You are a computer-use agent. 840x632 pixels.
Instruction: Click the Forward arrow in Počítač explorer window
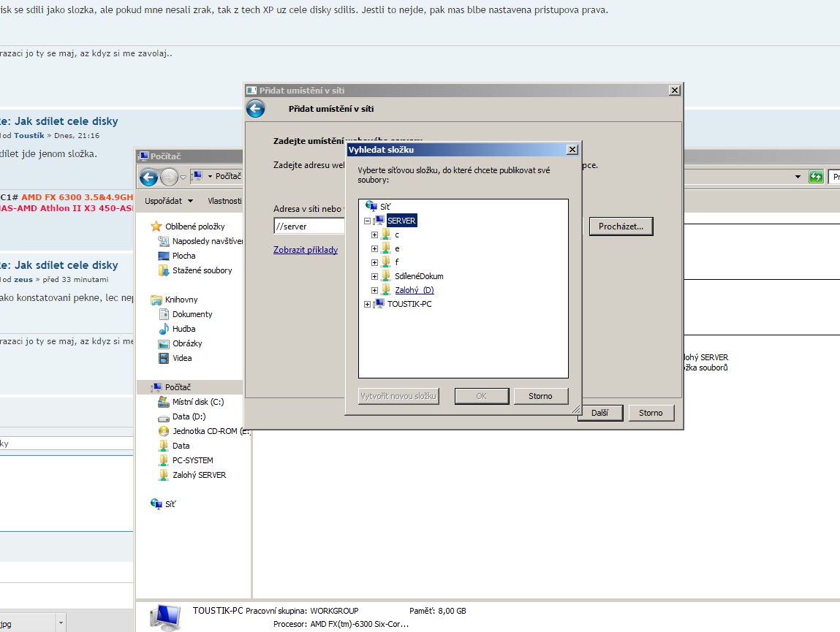169,177
